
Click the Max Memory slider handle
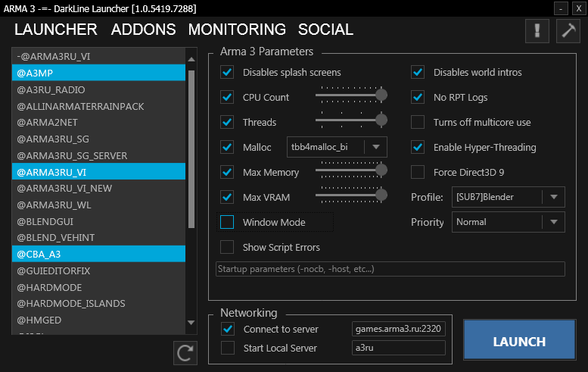(x=381, y=170)
